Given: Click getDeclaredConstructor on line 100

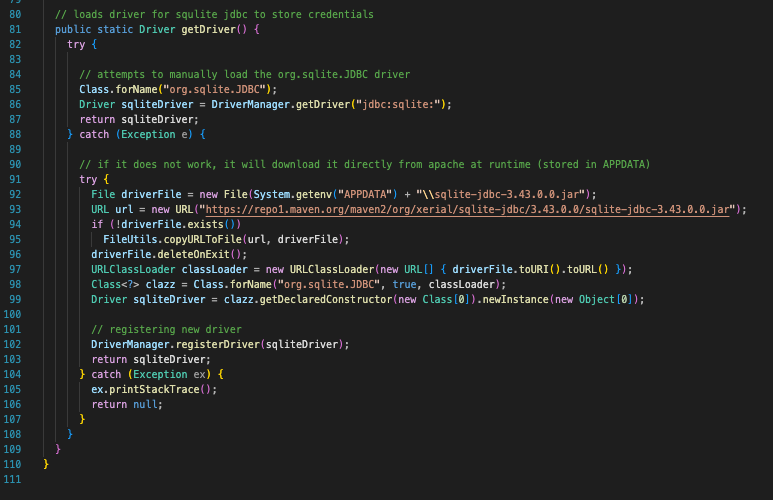Looking at the screenshot, I should coord(331,299).
